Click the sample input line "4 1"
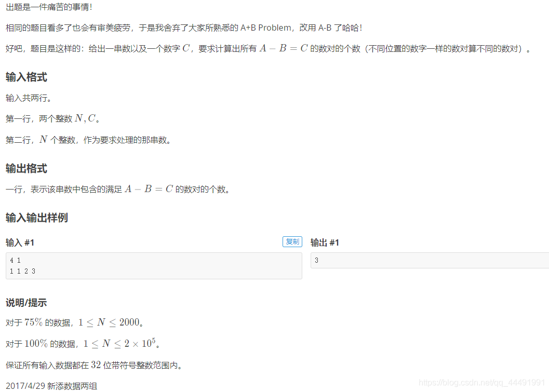 [x=15, y=261]
